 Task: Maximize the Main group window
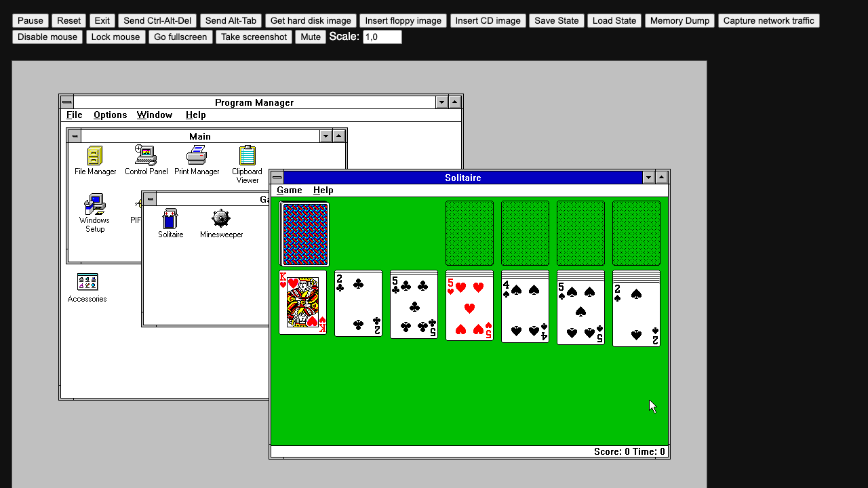(x=339, y=136)
